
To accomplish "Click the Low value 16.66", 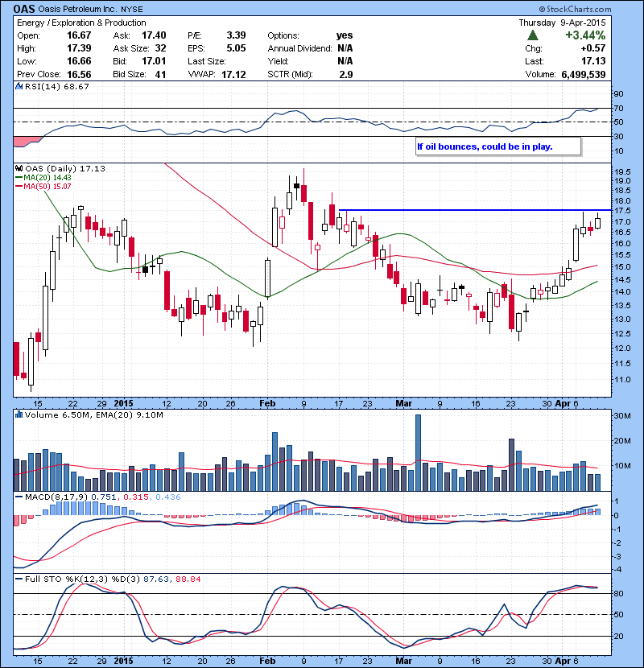I will [x=79, y=61].
